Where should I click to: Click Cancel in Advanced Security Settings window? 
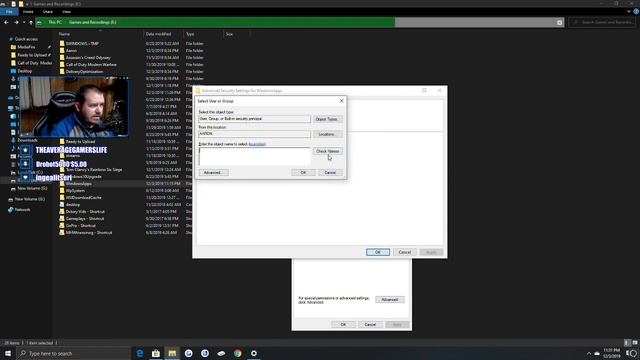point(404,252)
